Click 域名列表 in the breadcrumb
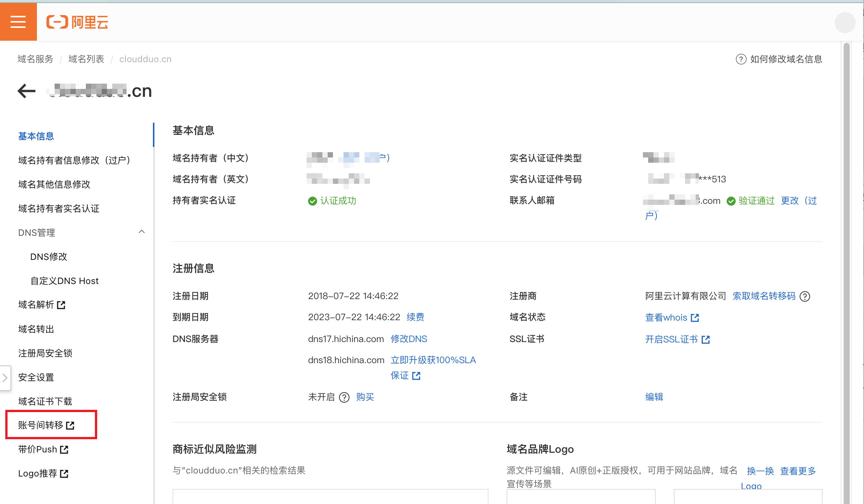 86,59
